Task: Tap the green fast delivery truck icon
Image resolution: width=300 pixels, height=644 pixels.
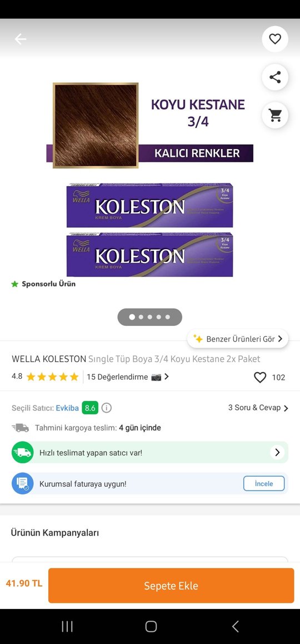Action: pos(23,453)
